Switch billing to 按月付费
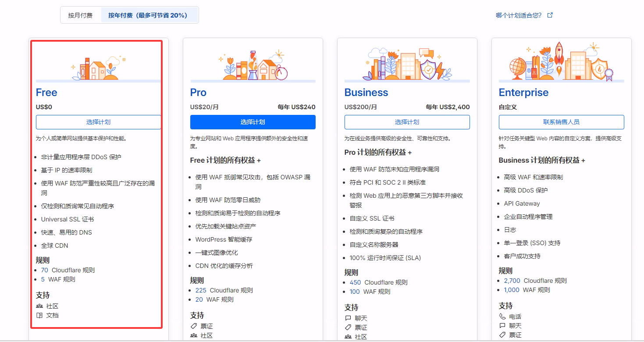 coord(80,15)
